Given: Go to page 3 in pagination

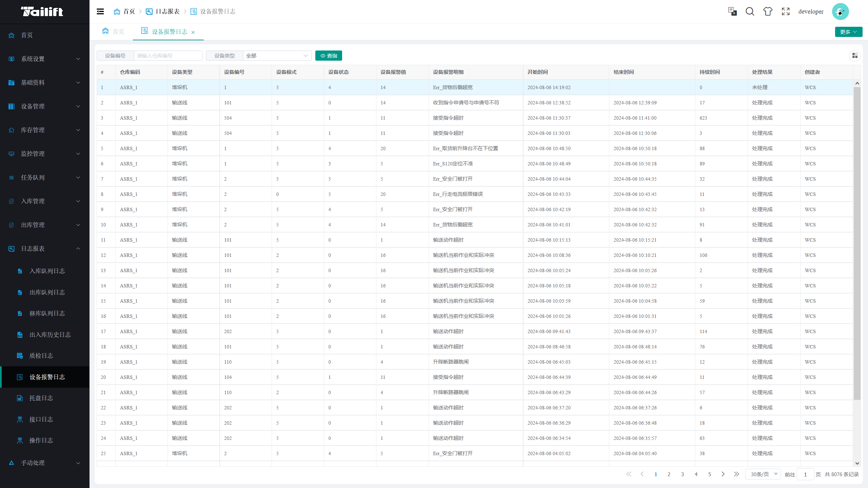Looking at the screenshot, I should point(683,474).
